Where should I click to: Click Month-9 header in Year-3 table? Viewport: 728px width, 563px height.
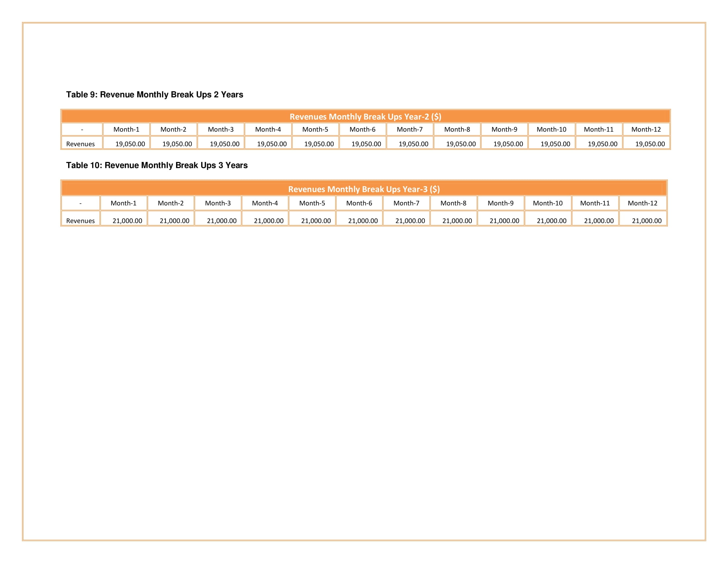(x=500, y=203)
